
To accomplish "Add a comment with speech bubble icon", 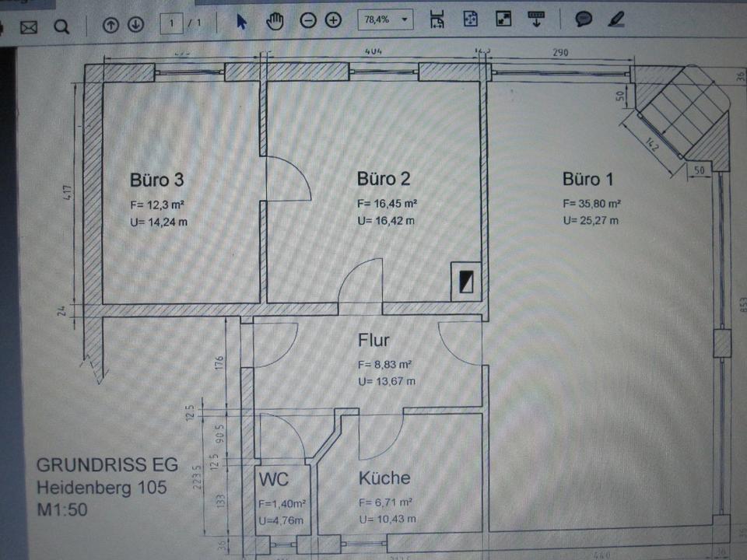I will 584,19.
